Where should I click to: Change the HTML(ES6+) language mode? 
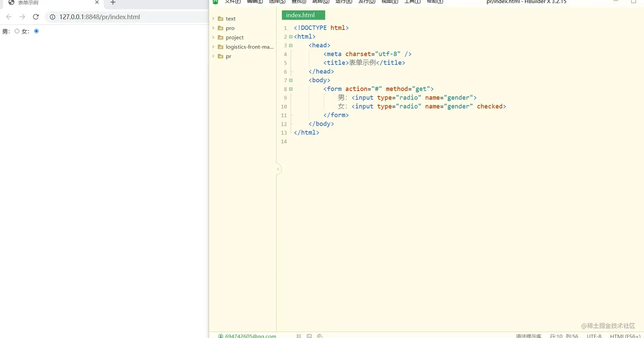click(625, 336)
